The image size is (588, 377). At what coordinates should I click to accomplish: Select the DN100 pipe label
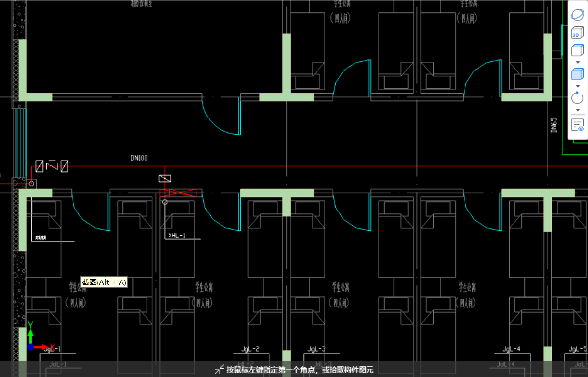139,158
